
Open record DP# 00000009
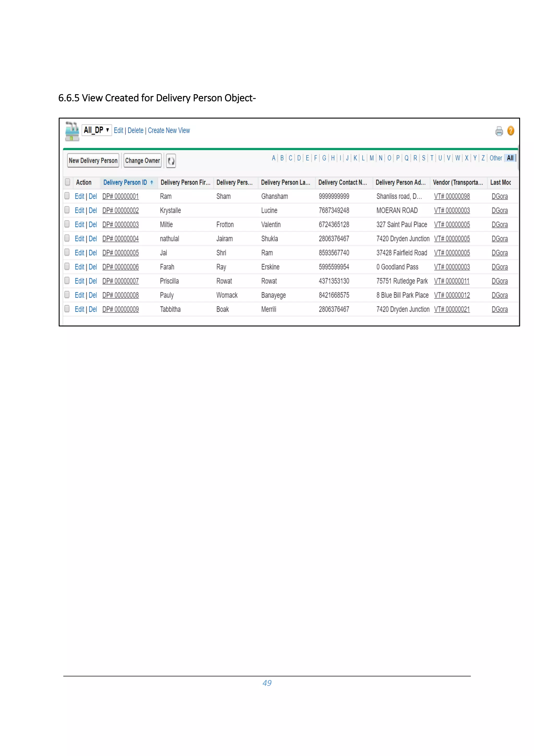(120, 309)
